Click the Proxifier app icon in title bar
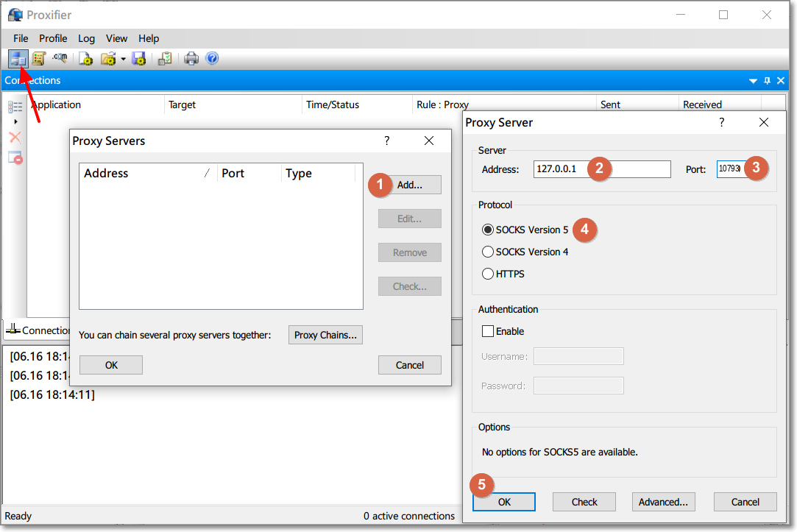The image size is (797, 532). (15, 15)
